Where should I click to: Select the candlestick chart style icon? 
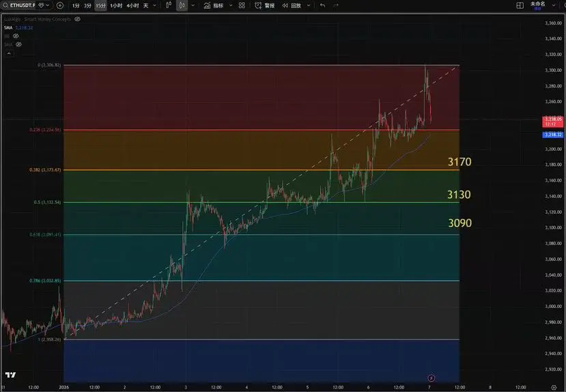[182, 5]
